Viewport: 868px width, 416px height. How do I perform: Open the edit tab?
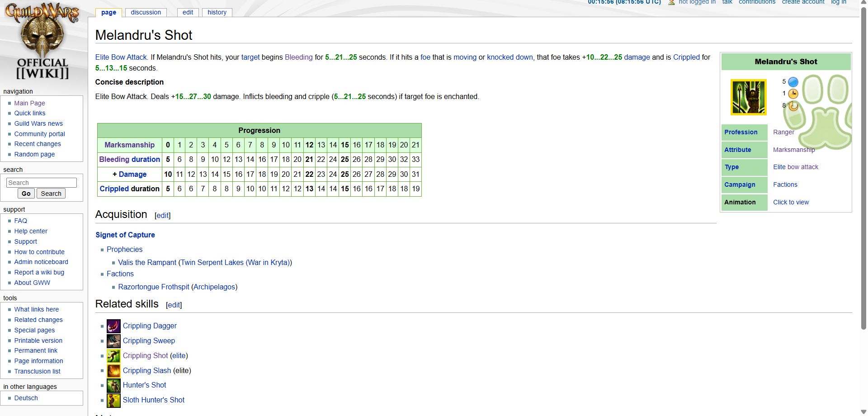188,13
